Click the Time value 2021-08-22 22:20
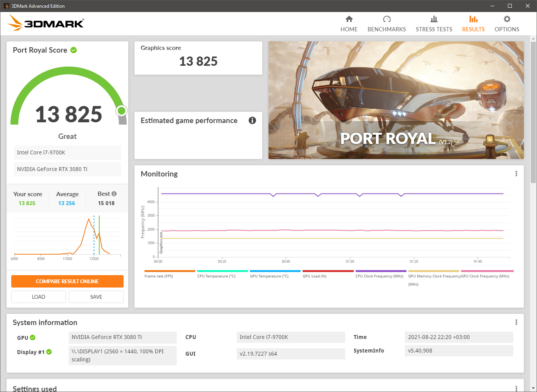 click(459, 337)
